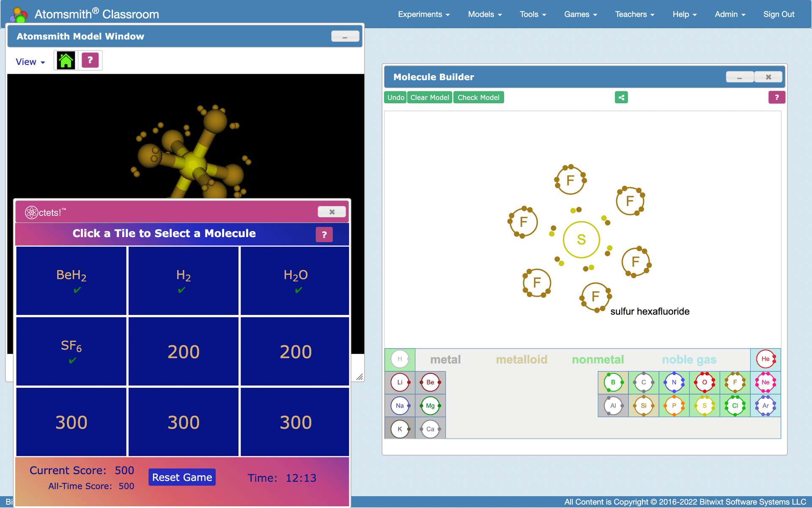The width and height of the screenshot is (812, 508).
Task: Choose sulfur S tile in element palette
Action: pyautogui.click(x=705, y=406)
